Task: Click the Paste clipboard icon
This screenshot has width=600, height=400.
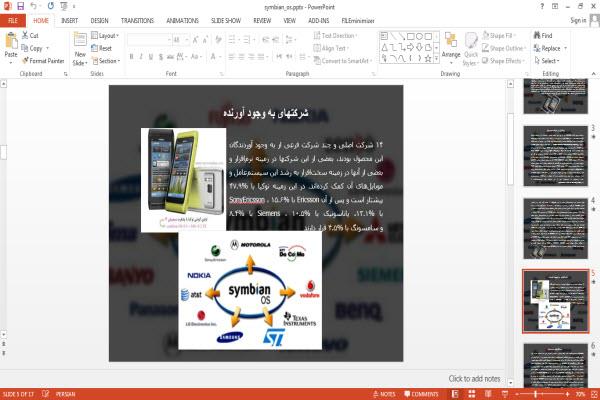Action: click(11, 41)
